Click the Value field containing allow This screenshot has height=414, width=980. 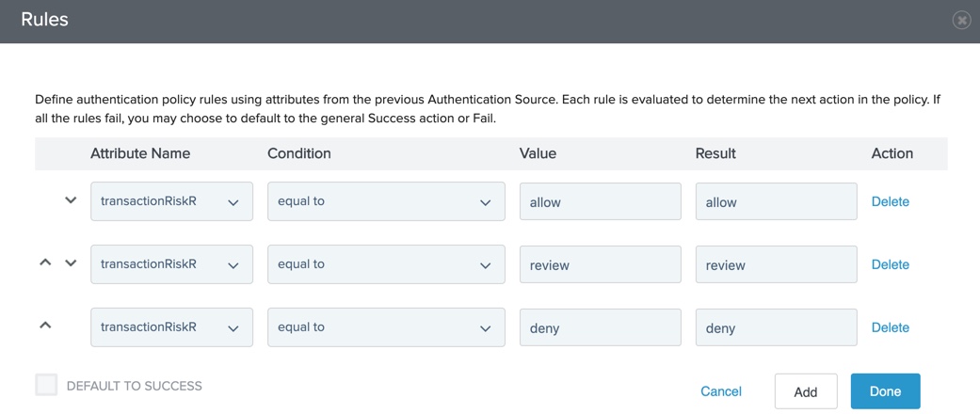click(600, 201)
